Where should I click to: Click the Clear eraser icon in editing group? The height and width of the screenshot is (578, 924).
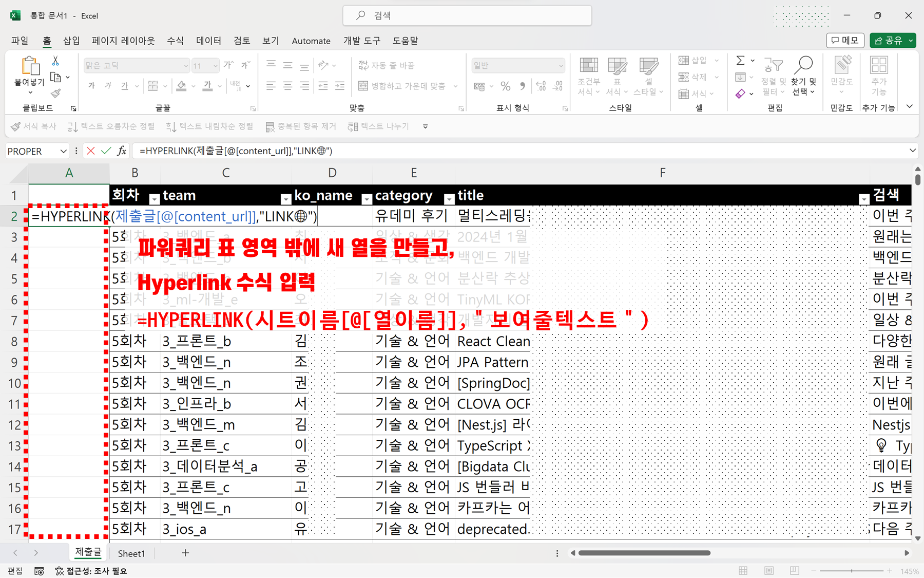(740, 94)
